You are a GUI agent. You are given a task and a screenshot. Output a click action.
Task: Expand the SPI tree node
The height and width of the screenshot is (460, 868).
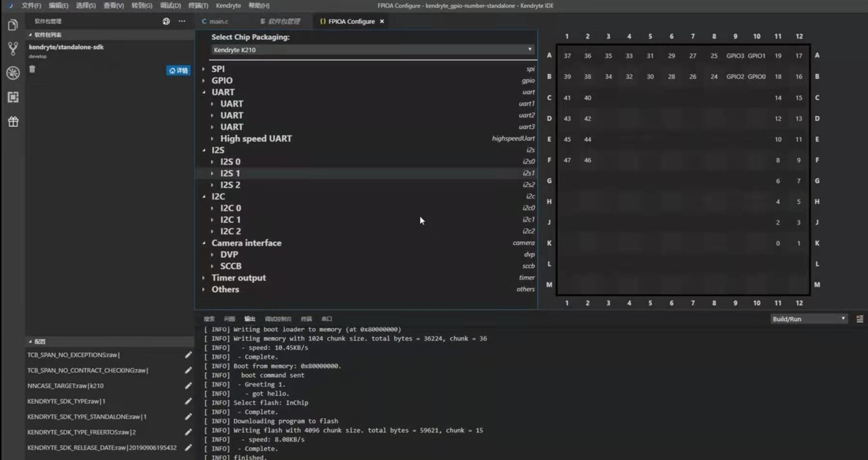(204, 69)
